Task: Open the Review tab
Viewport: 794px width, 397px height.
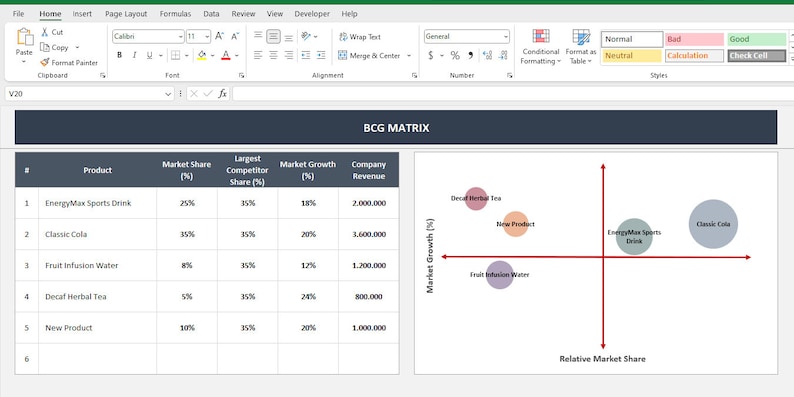Action: pos(243,14)
